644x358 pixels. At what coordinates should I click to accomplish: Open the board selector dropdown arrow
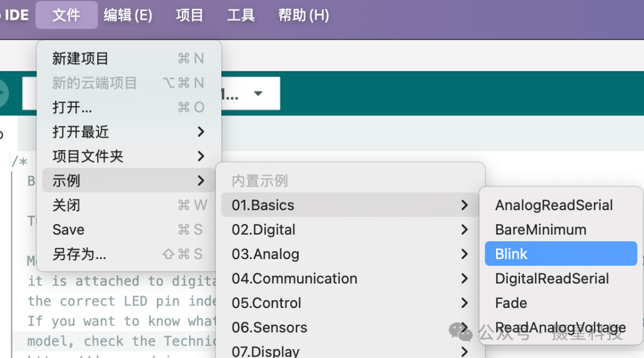point(258,94)
